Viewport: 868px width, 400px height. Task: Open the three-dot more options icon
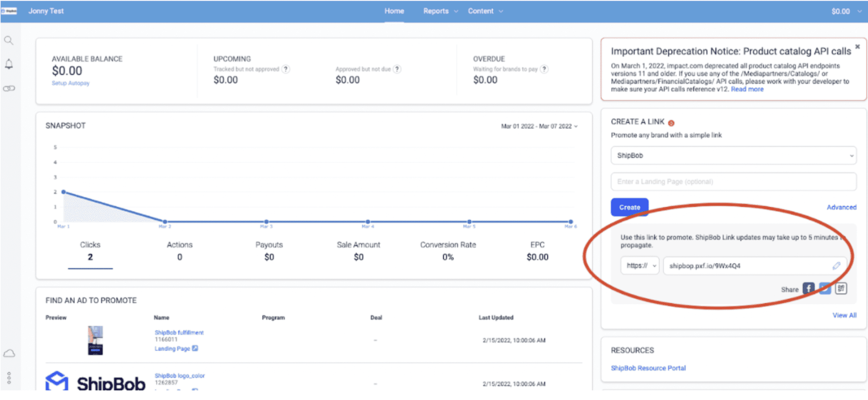coord(9,377)
